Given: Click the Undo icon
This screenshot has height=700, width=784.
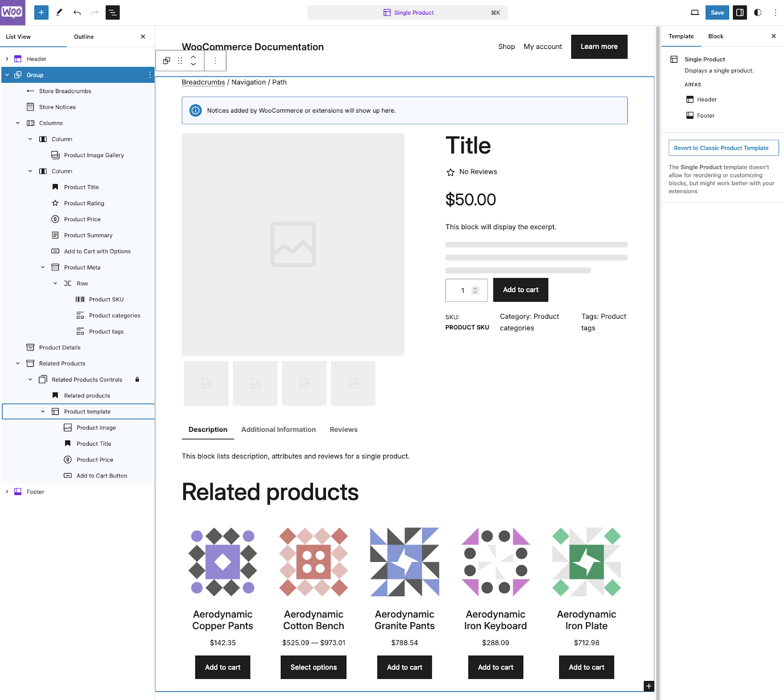Looking at the screenshot, I should [x=77, y=12].
